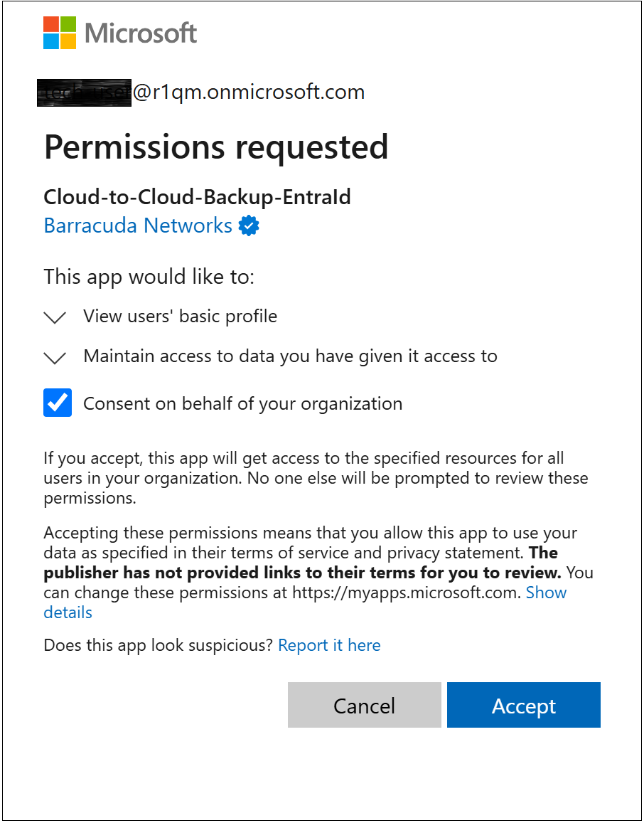Click the verified publisher badge icon
644x823 pixels.
[249, 225]
